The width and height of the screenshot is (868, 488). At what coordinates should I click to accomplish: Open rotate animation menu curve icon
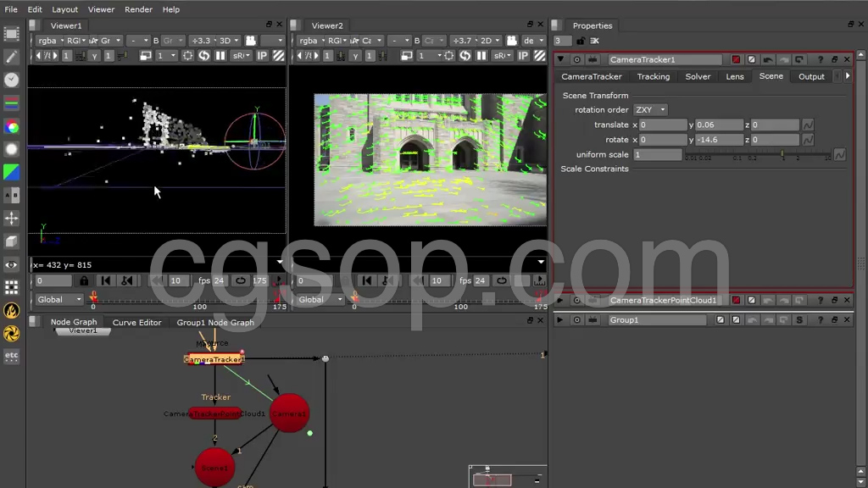pyautogui.click(x=808, y=140)
